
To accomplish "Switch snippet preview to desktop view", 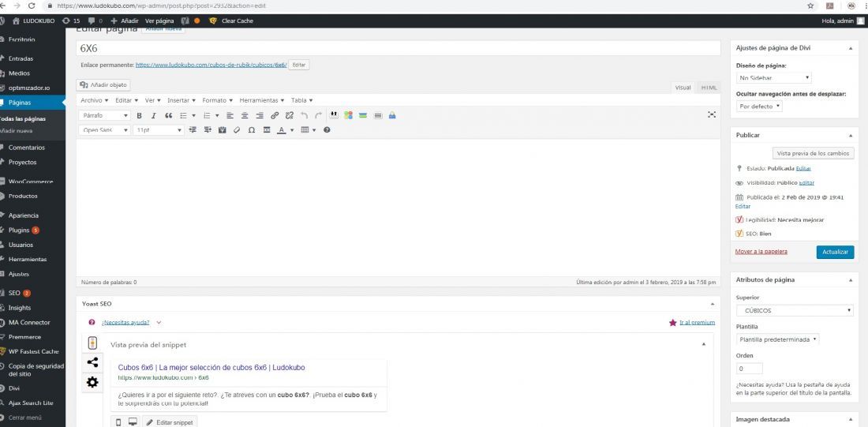I will pos(133,422).
